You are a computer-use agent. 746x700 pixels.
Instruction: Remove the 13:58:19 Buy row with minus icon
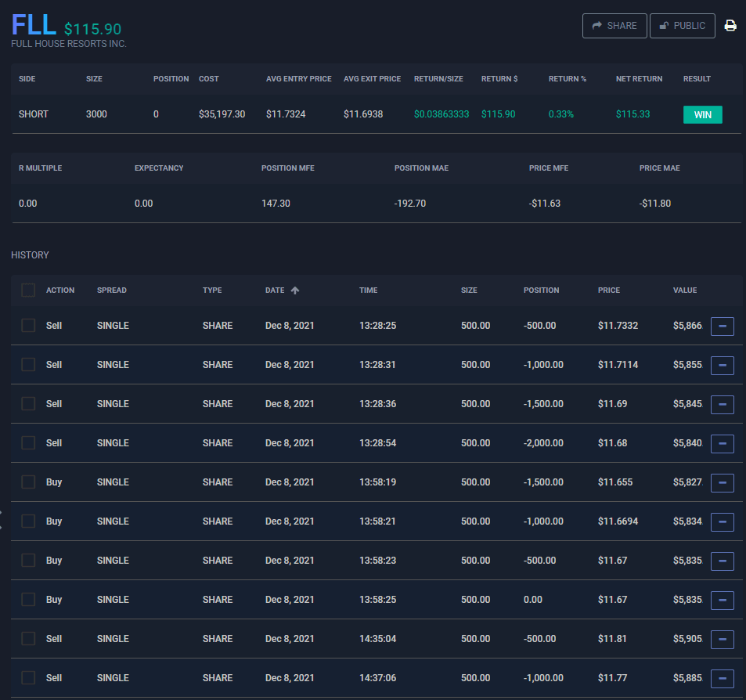(x=722, y=483)
